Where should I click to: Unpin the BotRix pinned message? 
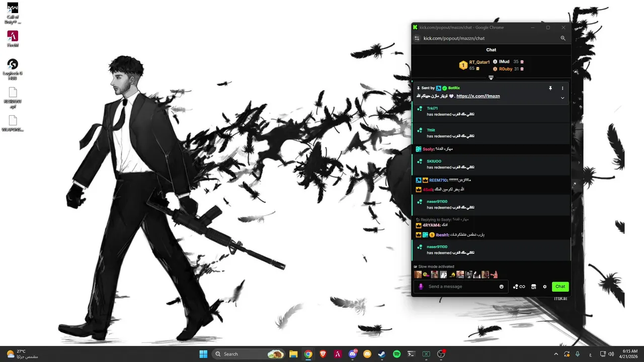(x=550, y=88)
